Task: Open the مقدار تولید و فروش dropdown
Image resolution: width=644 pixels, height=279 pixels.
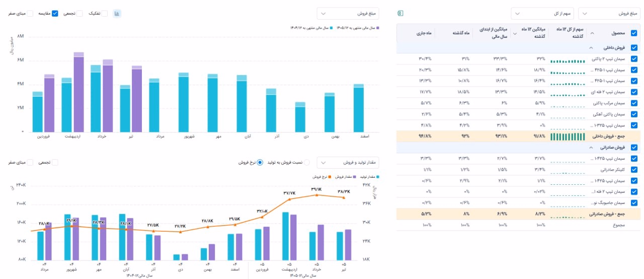Action: [348, 162]
